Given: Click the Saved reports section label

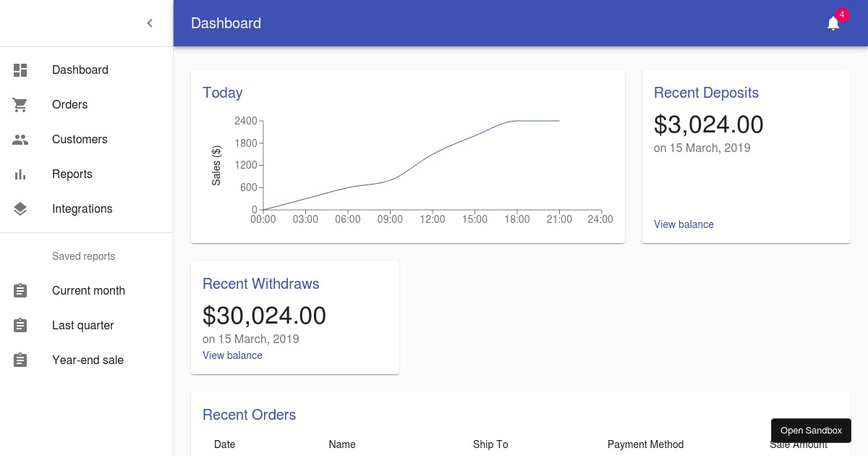Looking at the screenshot, I should tap(83, 256).
